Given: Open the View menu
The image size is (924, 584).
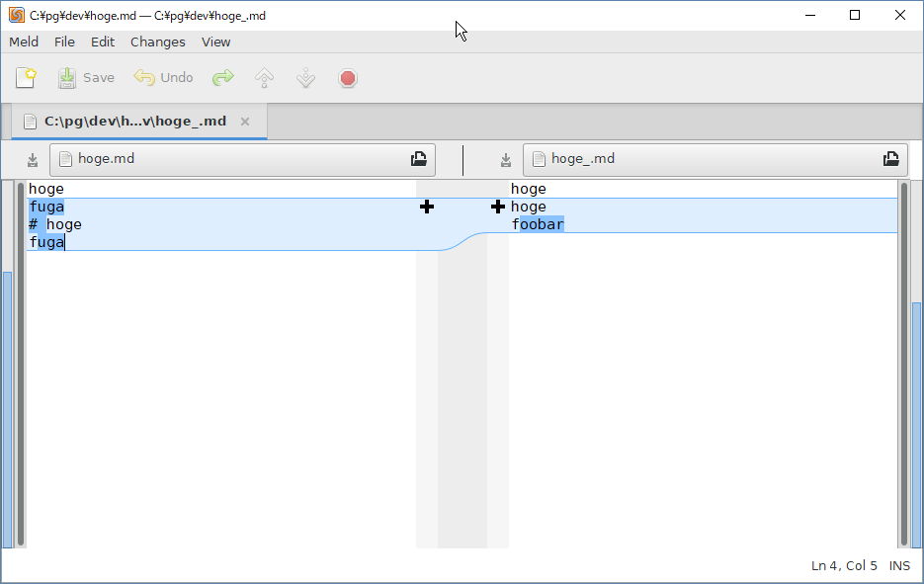Looking at the screenshot, I should click(215, 42).
